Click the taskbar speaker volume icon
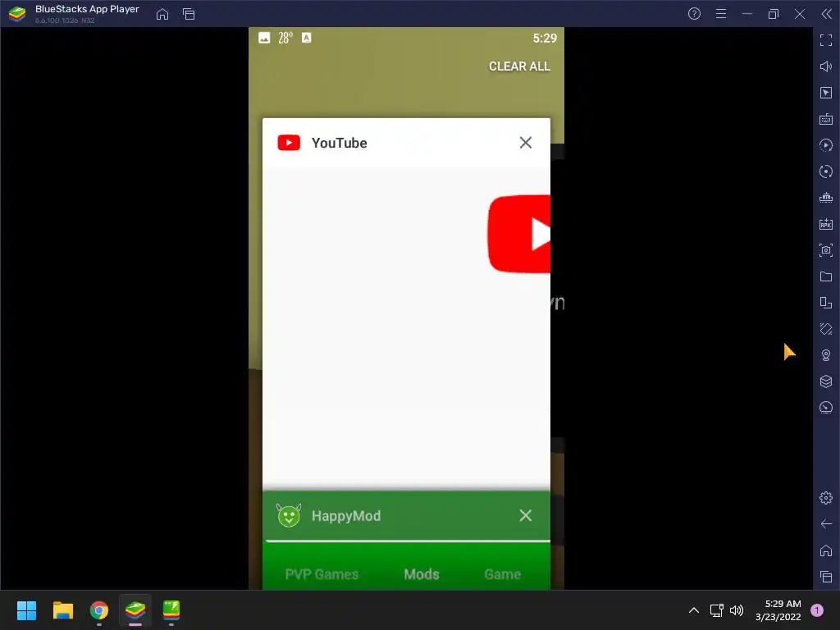 [x=737, y=610]
